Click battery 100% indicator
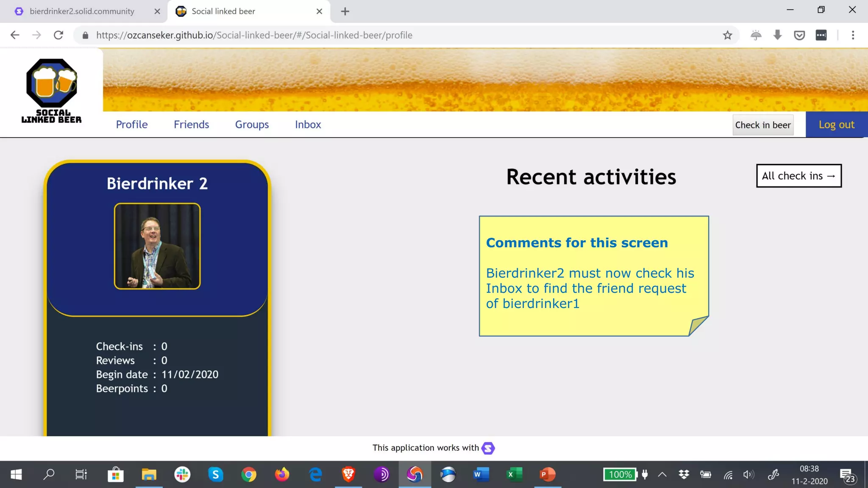 (x=620, y=474)
